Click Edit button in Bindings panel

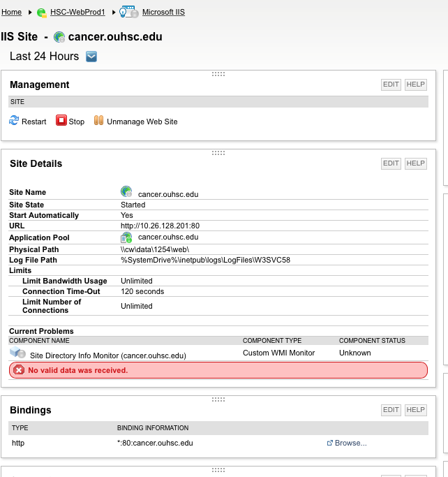point(391,410)
